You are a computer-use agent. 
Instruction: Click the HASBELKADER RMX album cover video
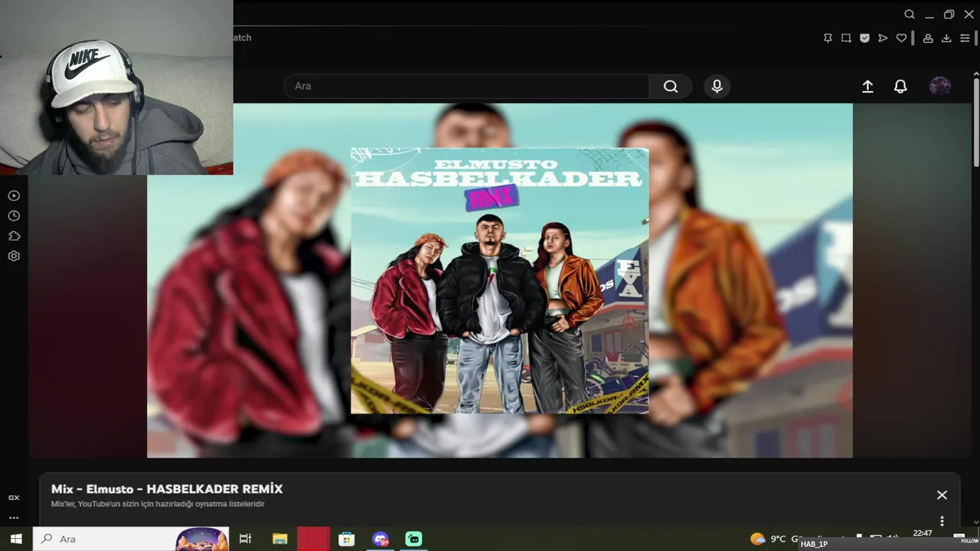click(499, 281)
